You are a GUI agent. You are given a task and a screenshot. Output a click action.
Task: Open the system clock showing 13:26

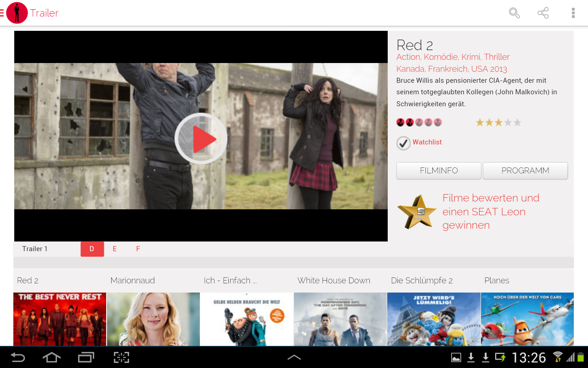[529, 357]
